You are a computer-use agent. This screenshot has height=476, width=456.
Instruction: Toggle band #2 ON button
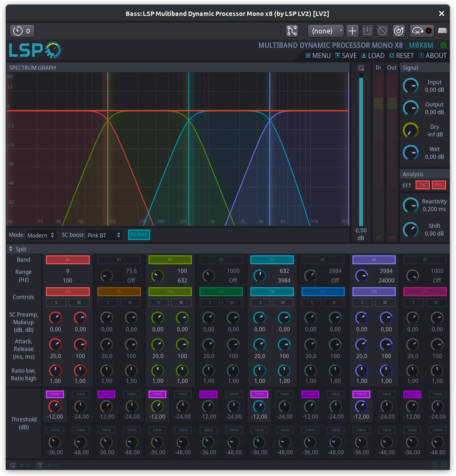(x=170, y=292)
